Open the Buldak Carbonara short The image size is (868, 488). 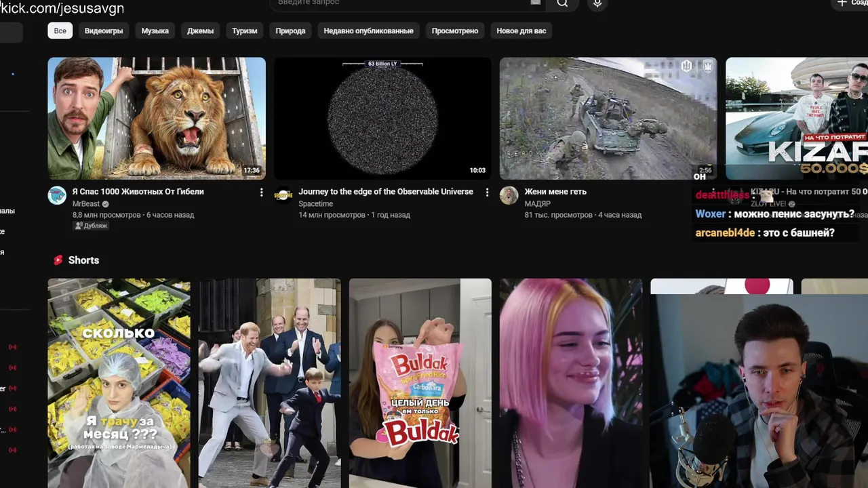tap(420, 383)
